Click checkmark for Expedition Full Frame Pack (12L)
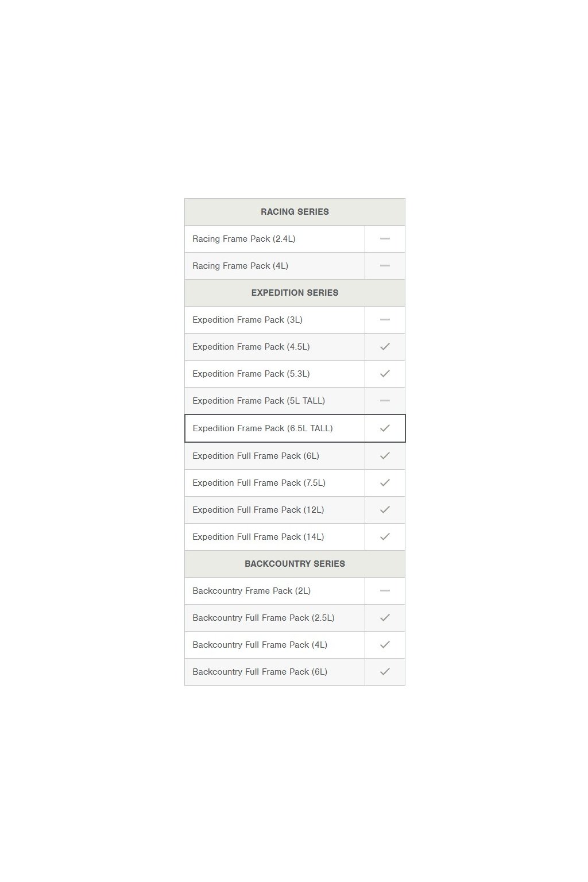This screenshot has height=882, width=588. (x=385, y=509)
